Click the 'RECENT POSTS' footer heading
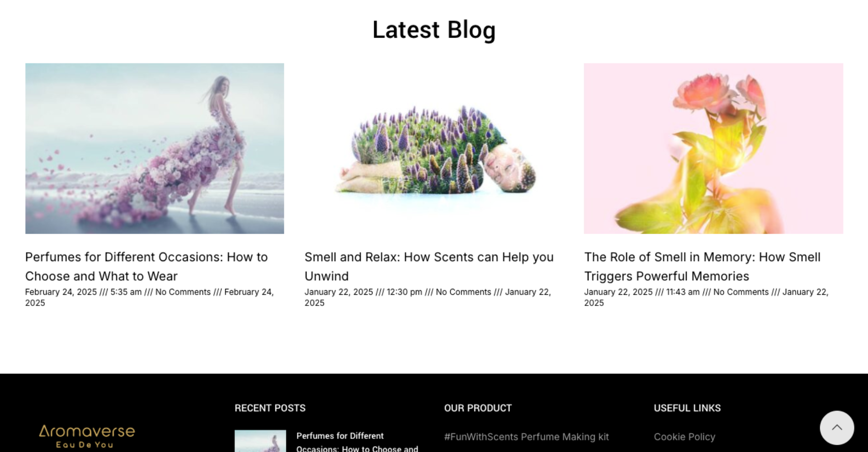 (270, 408)
